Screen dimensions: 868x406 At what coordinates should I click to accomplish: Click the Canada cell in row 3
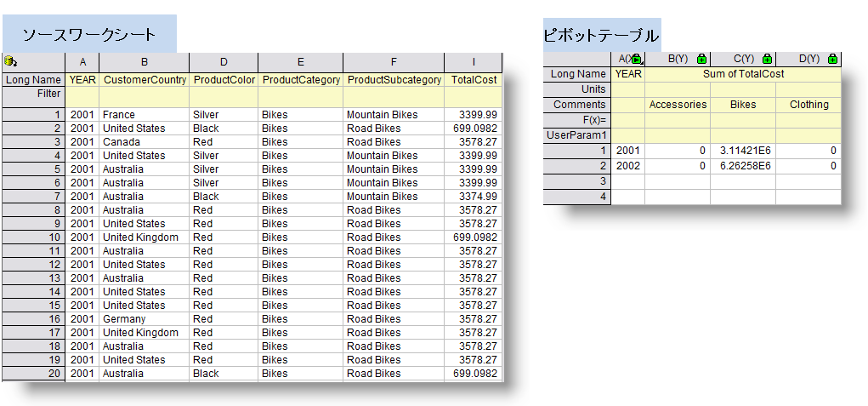tap(145, 142)
